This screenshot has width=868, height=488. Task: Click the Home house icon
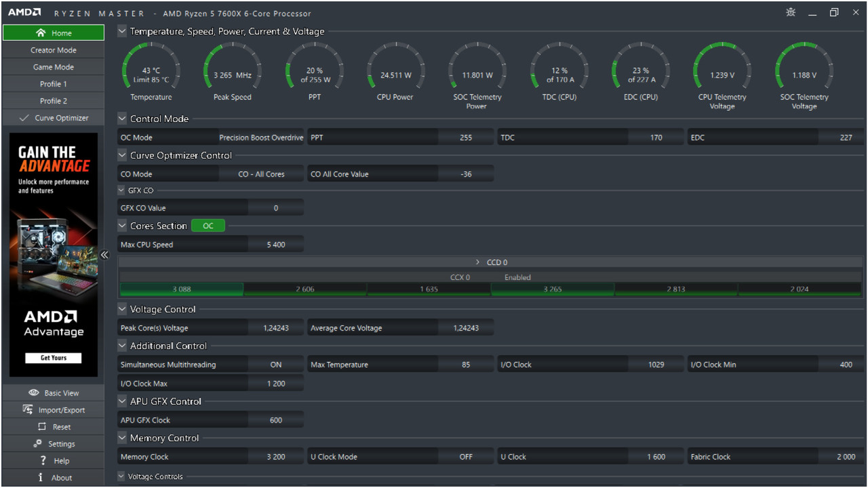point(41,33)
